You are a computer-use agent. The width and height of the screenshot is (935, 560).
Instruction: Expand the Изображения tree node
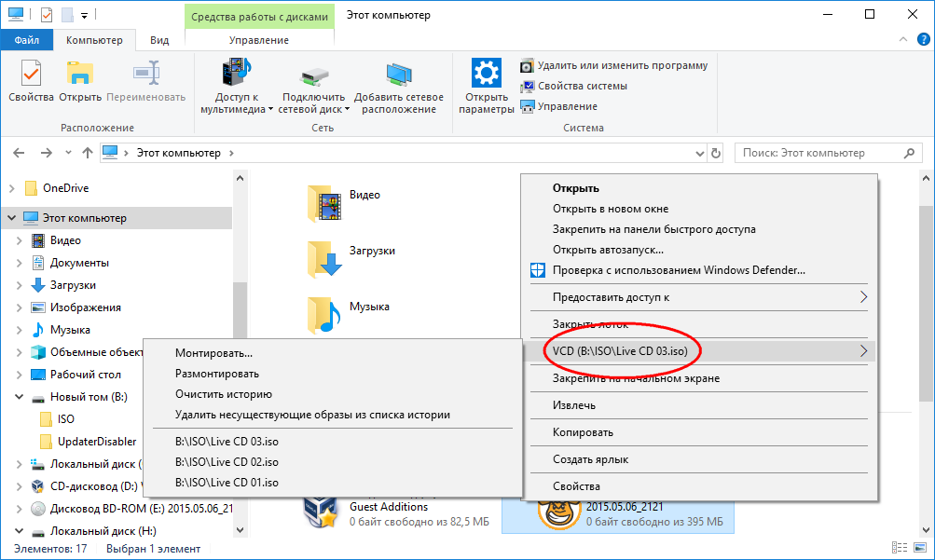tap(19, 307)
